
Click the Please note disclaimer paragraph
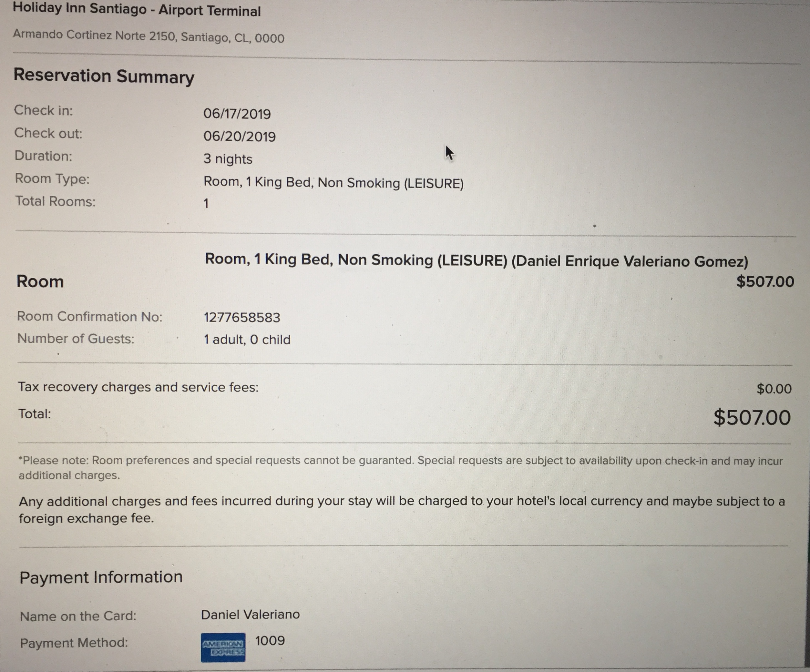coord(401,468)
